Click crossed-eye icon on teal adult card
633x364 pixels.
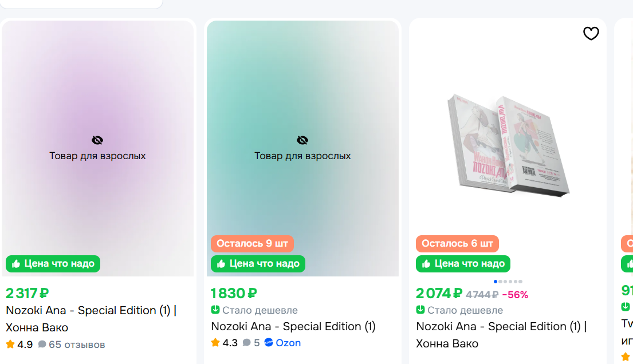(x=302, y=140)
